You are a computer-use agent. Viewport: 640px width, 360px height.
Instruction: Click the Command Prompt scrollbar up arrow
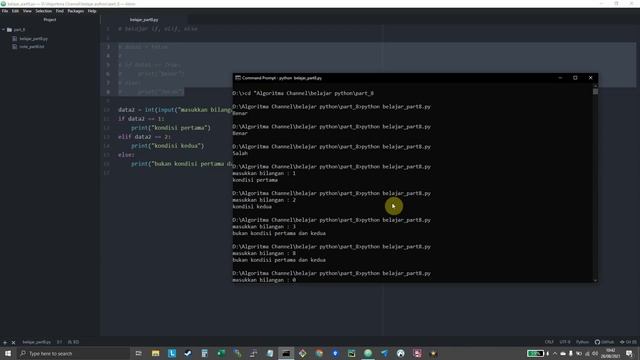pyautogui.click(x=596, y=86)
